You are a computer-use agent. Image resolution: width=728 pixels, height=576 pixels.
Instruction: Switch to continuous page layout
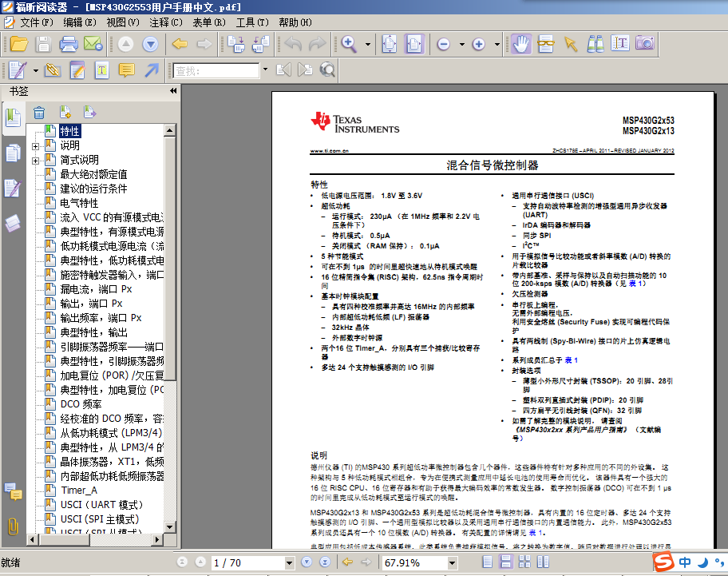point(505,562)
